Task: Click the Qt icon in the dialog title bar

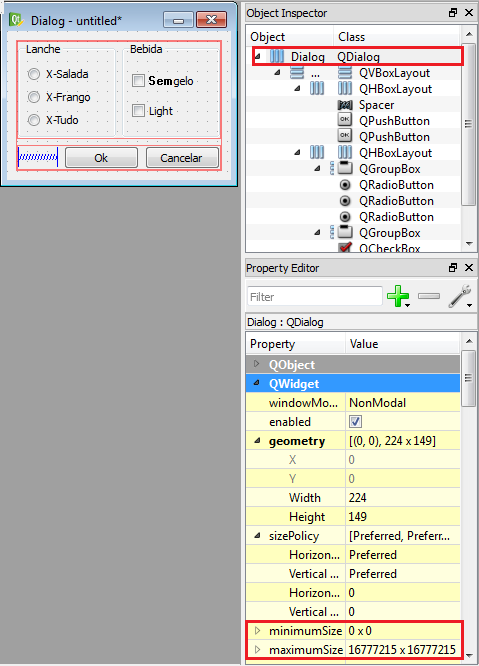Action: [x=16, y=20]
